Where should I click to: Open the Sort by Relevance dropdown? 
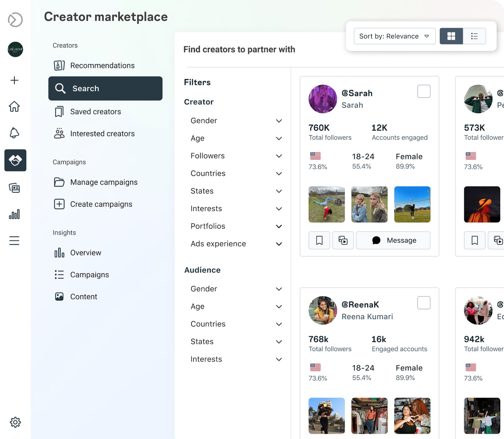[x=394, y=36]
